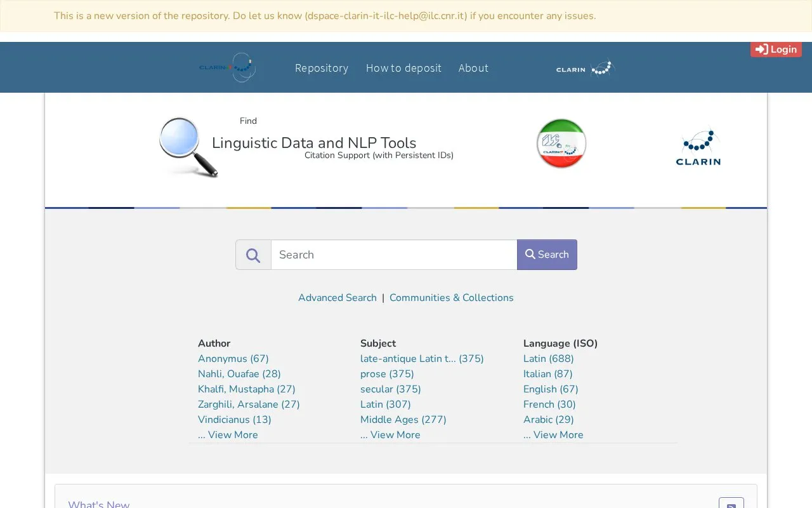
Task: Click the What's New heading
Action: click(99, 504)
